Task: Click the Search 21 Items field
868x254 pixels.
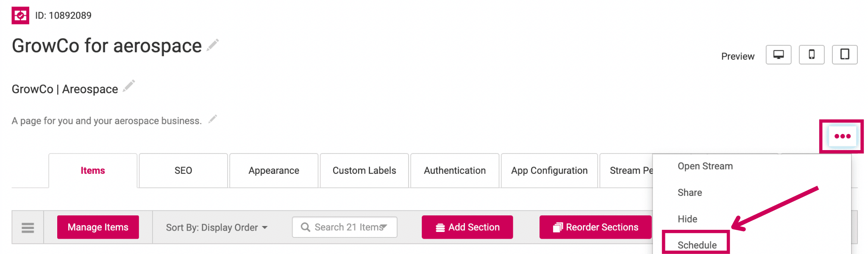Action: tap(345, 227)
